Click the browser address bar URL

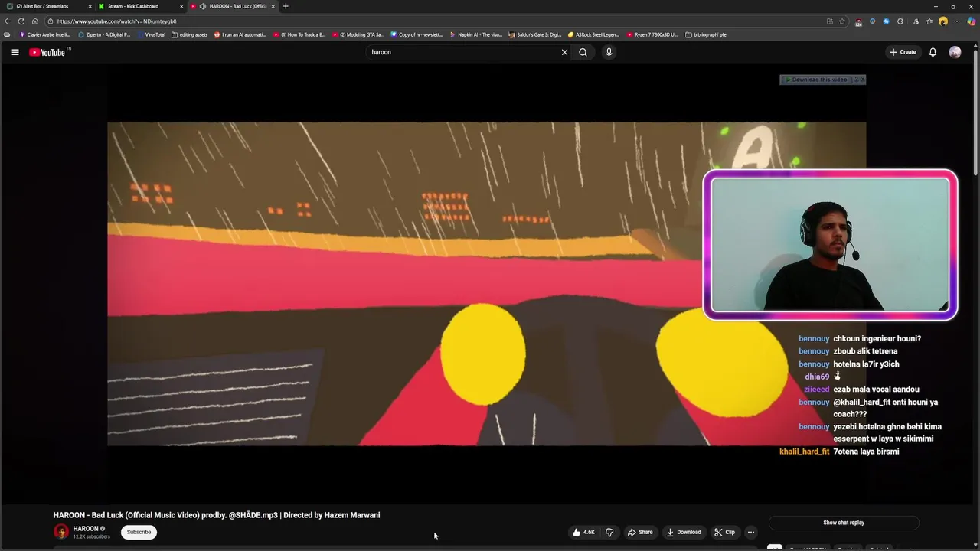click(116, 21)
